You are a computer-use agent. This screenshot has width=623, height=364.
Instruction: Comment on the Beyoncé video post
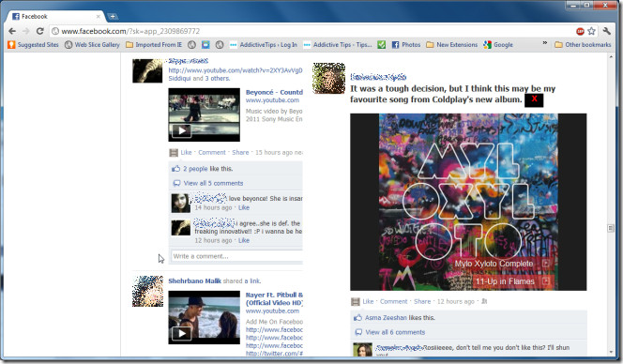(x=212, y=152)
